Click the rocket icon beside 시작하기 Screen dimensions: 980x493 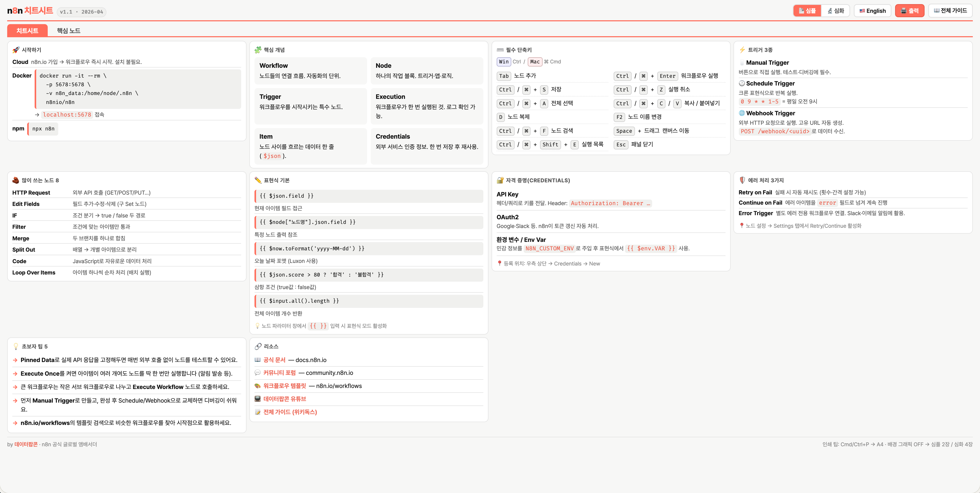pos(16,50)
